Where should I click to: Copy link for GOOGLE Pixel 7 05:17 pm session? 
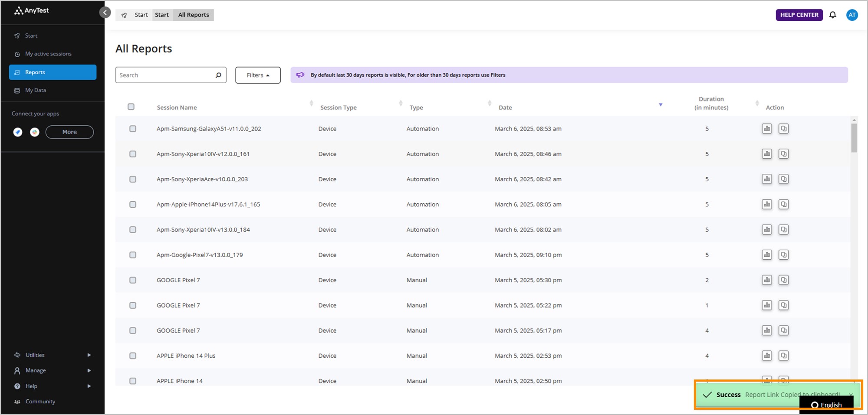(x=783, y=330)
